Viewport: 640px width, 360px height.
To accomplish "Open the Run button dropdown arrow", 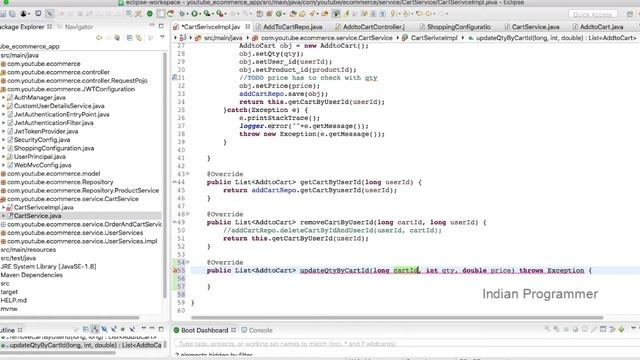I will pos(200,14).
